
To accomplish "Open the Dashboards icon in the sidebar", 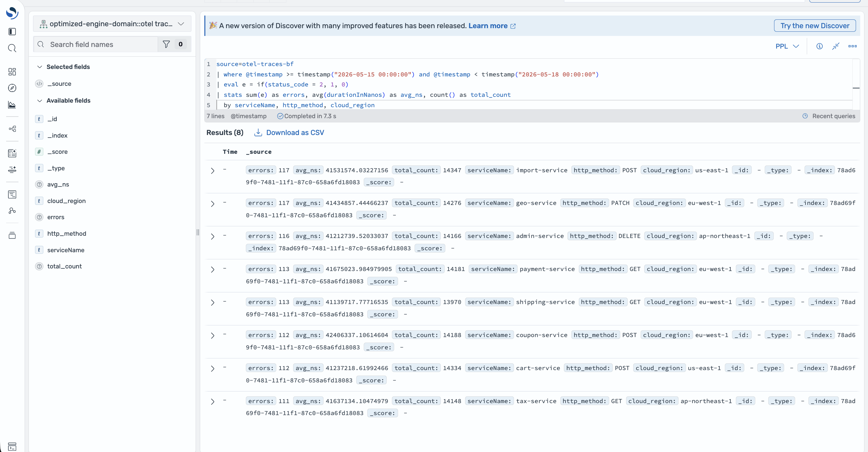I will pos(12,72).
